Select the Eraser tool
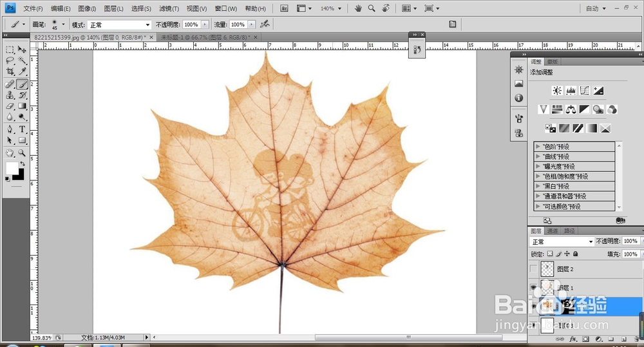Image resolution: width=644 pixels, height=347 pixels. click(10, 106)
